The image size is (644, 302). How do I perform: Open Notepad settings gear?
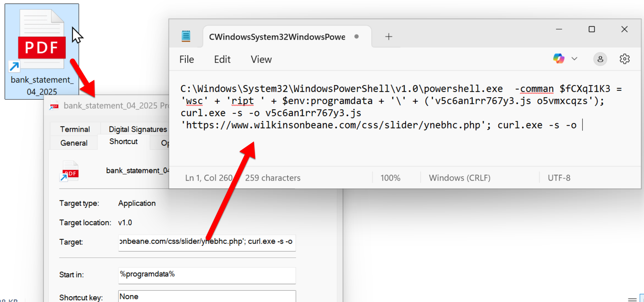[x=625, y=59]
